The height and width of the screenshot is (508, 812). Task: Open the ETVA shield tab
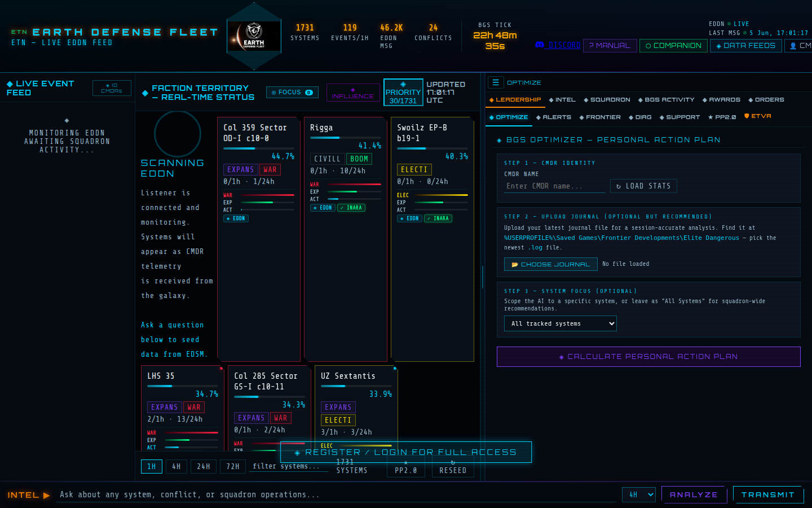[x=757, y=116]
